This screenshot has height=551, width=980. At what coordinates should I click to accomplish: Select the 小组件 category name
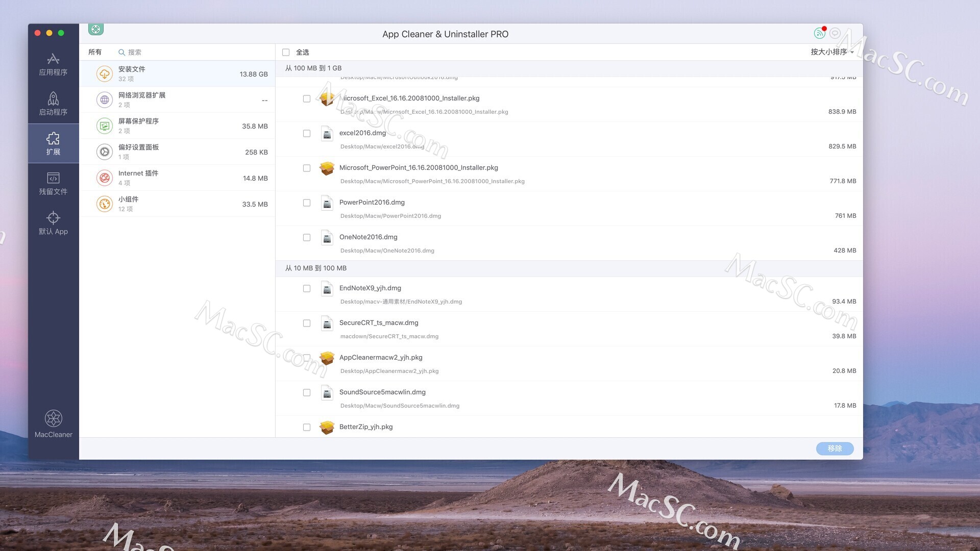point(128,199)
